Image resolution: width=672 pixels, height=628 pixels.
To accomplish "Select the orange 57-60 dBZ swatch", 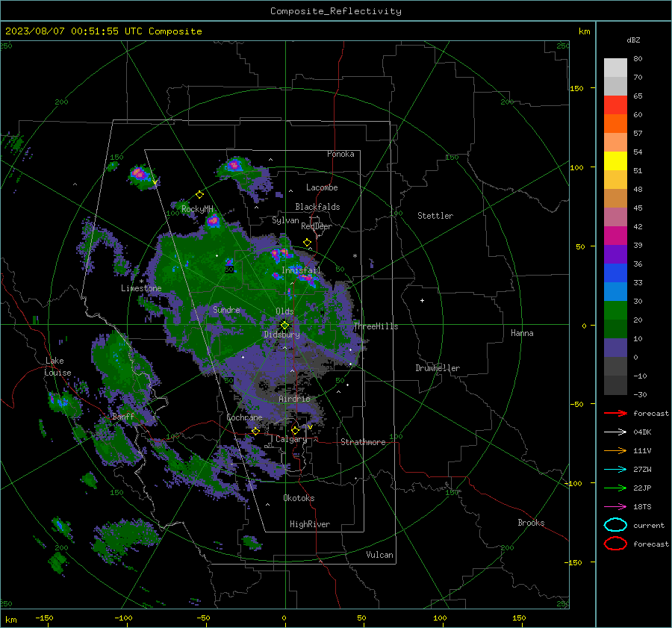I will [x=615, y=124].
